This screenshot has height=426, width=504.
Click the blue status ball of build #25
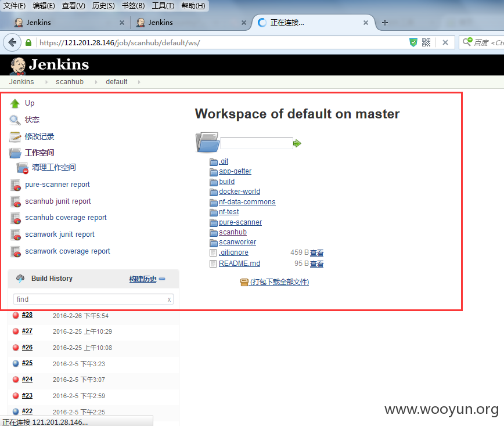click(x=16, y=363)
